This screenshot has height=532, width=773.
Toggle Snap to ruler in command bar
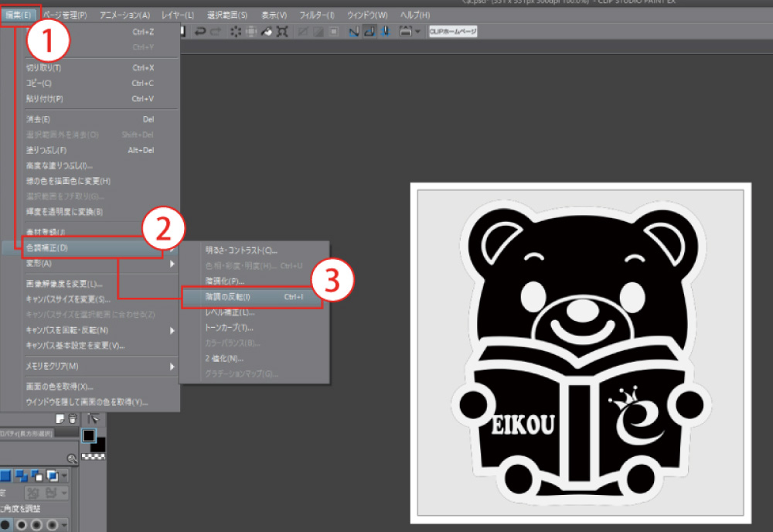[354, 32]
